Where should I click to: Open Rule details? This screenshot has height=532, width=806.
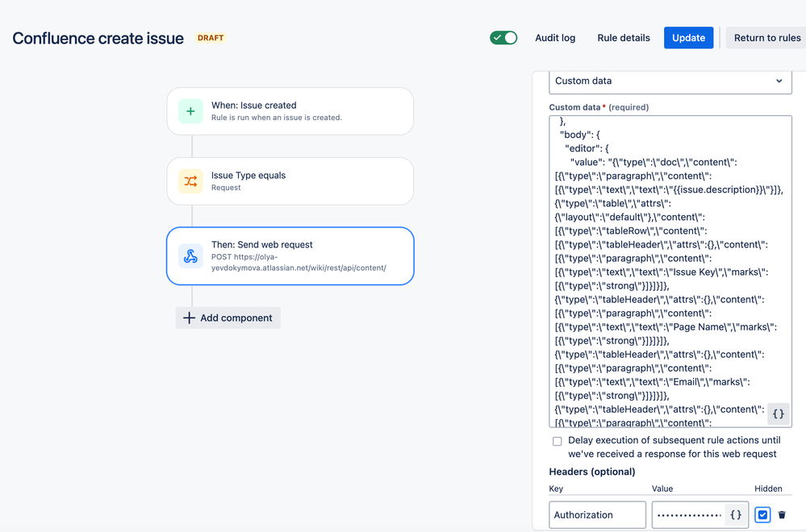[x=624, y=38]
